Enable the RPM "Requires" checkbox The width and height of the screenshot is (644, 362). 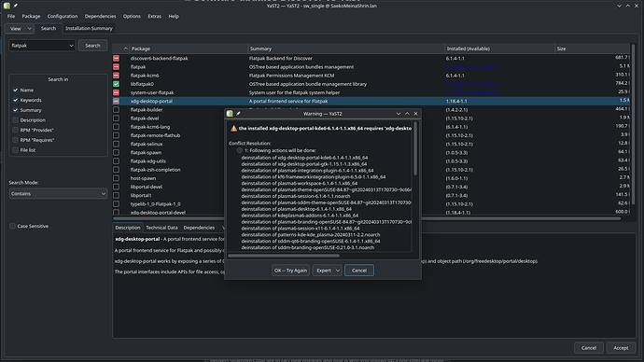point(15,140)
